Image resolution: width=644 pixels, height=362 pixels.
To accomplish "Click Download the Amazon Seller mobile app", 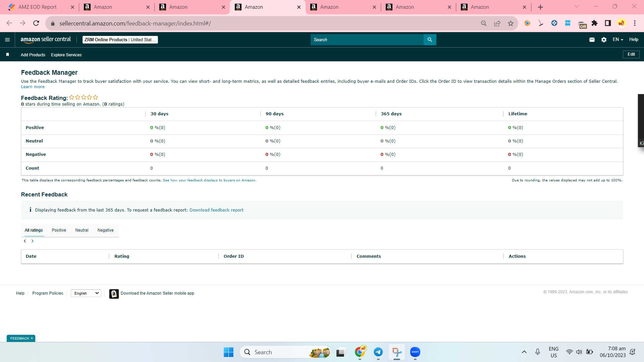I will pos(157,293).
